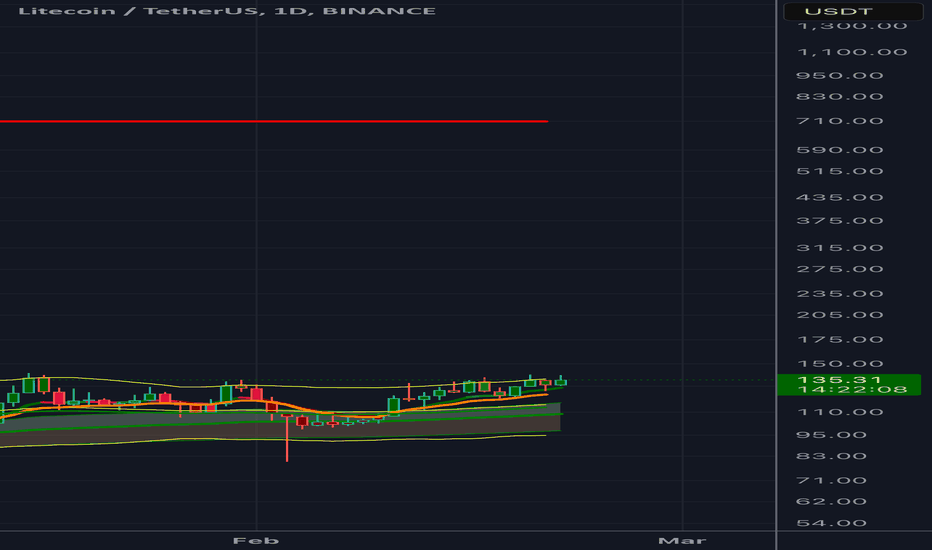Click the current price label 135.31

coord(839,379)
